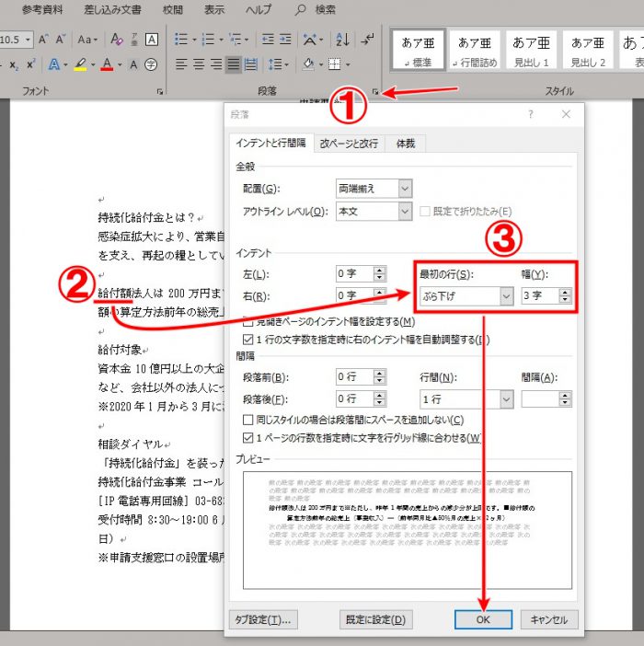Click the Numbering list icon
644x646 pixels.
click(x=208, y=40)
